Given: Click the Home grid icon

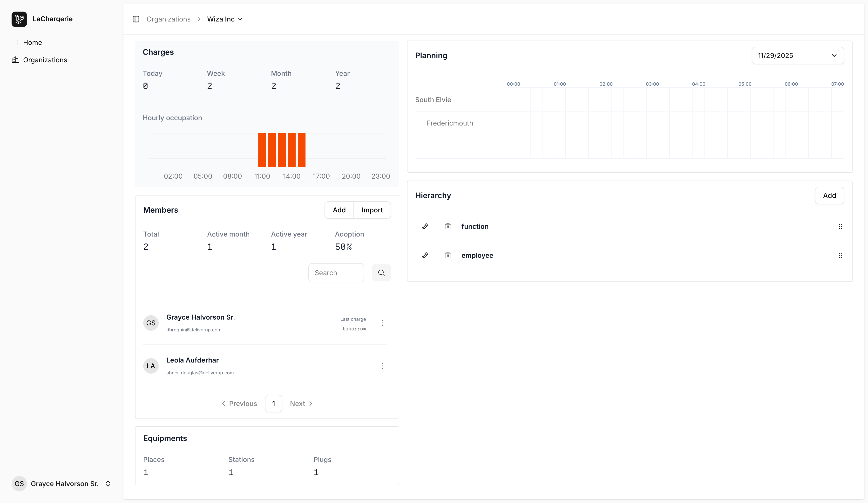Looking at the screenshot, I should pyautogui.click(x=15, y=42).
